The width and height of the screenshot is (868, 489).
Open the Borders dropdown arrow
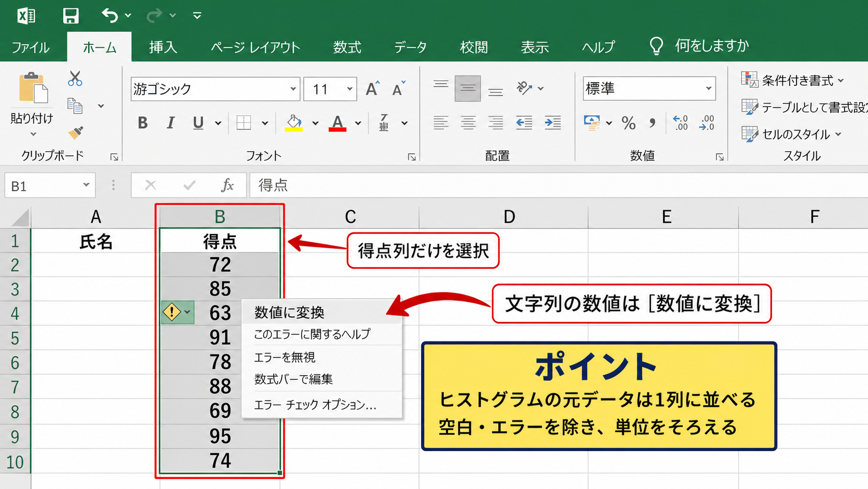(x=265, y=123)
